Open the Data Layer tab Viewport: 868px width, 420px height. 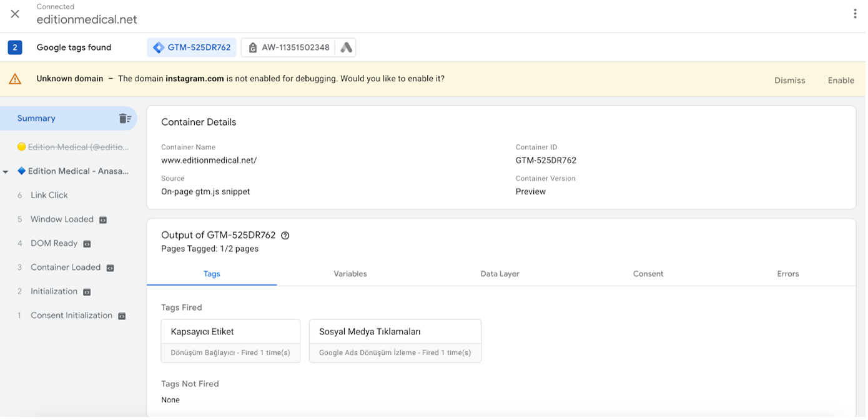click(500, 274)
